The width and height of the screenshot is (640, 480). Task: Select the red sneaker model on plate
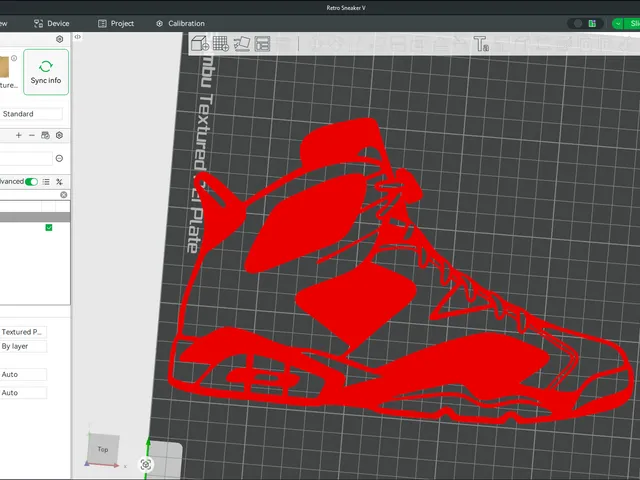pos(359,302)
